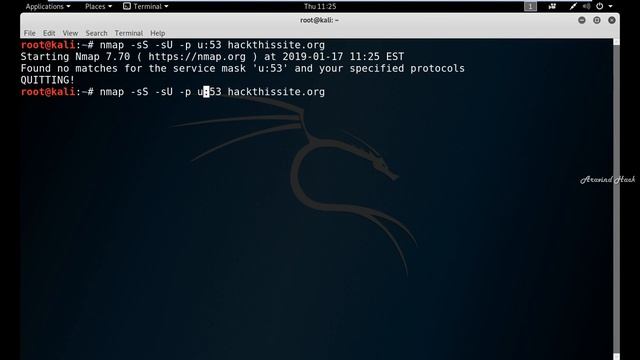Open the Search menu
Viewport: 640px width, 360px height.
(96, 33)
